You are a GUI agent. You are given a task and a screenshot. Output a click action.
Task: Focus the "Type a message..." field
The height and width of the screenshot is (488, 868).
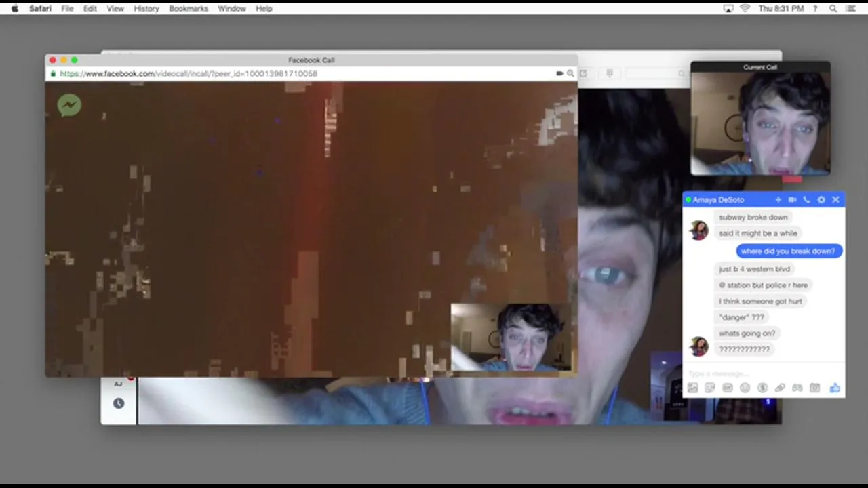[x=764, y=373]
